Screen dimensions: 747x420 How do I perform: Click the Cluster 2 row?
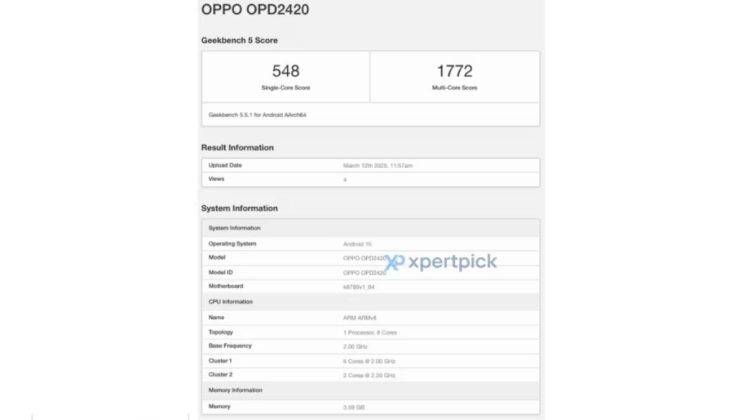370,374
